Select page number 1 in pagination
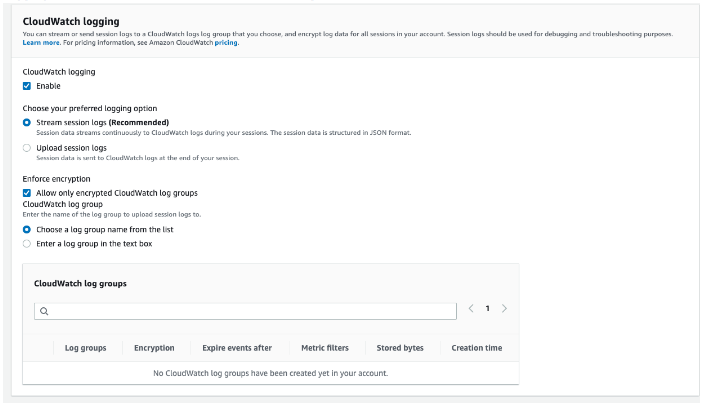The width and height of the screenshot is (705, 406). [x=488, y=309]
